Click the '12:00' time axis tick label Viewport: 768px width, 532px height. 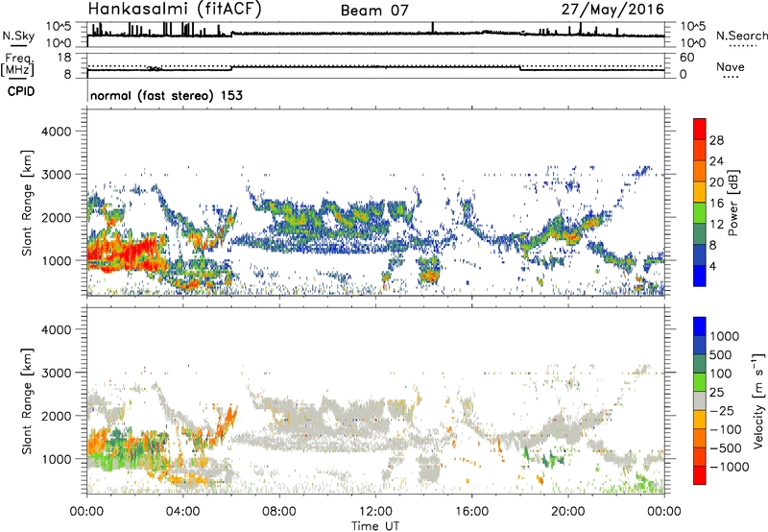(375, 512)
